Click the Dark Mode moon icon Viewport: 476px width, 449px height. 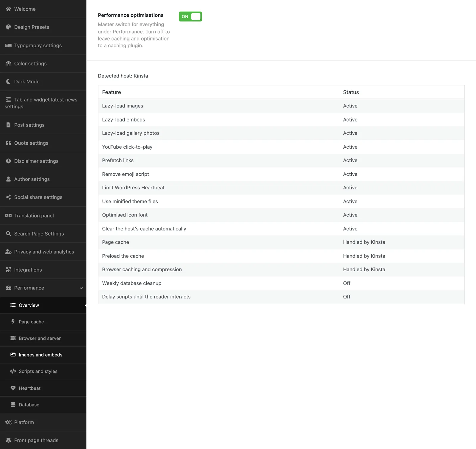8,82
